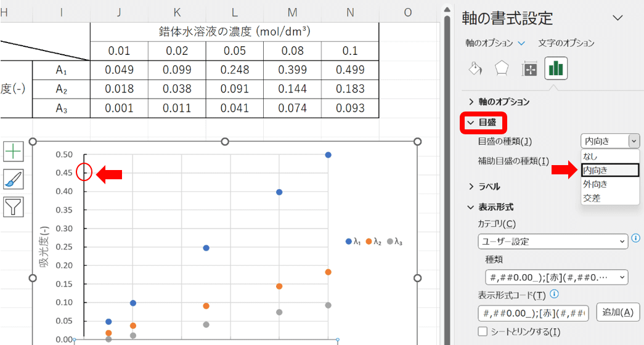Collapse the 目盛 section

(483, 123)
